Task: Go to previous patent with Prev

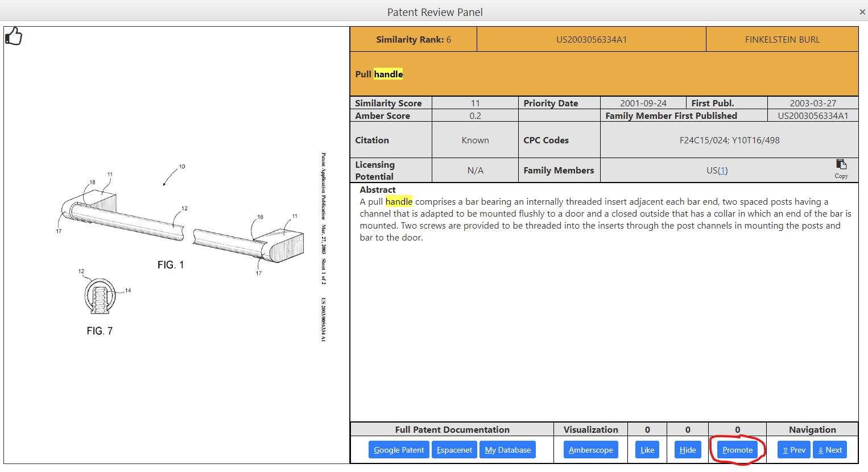Action: click(x=794, y=450)
